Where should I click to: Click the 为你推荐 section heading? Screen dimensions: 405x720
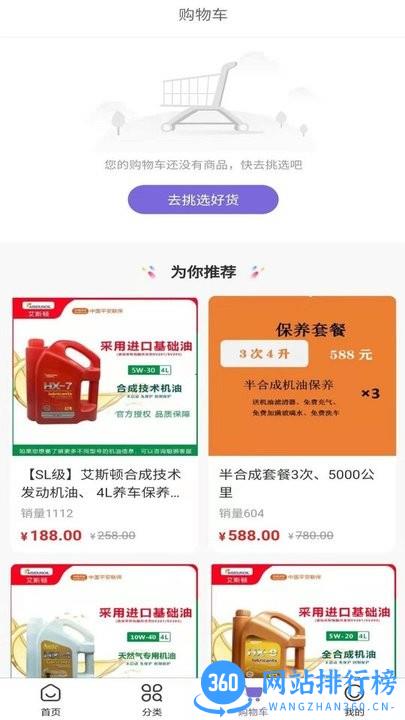pyautogui.click(x=203, y=272)
